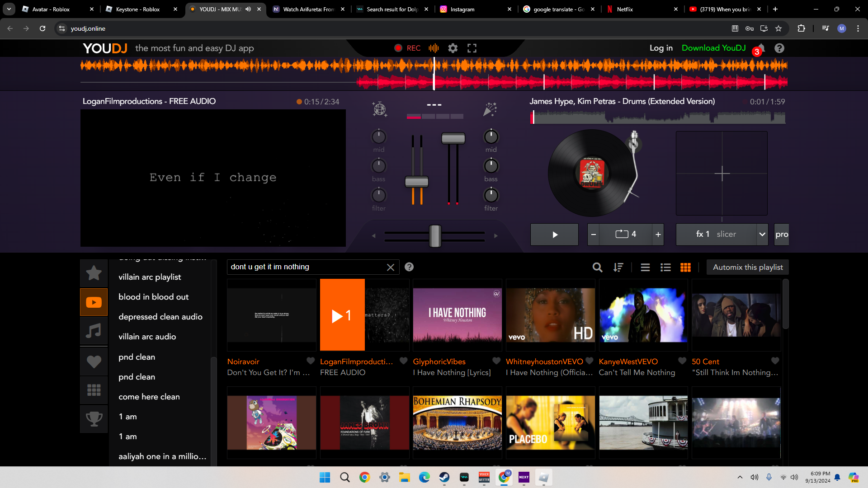Open the villain arc playlist

pos(150,277)
